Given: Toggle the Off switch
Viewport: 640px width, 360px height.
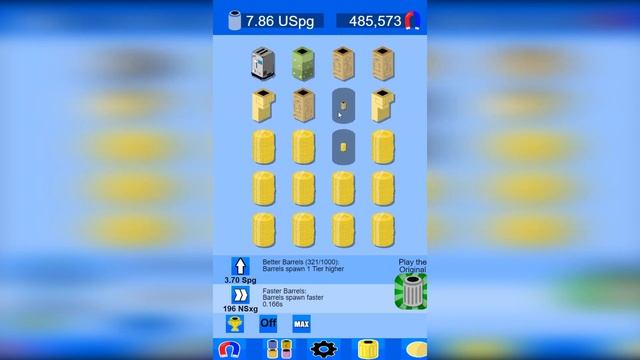Looking at the screenshot, I should [268, 324].
